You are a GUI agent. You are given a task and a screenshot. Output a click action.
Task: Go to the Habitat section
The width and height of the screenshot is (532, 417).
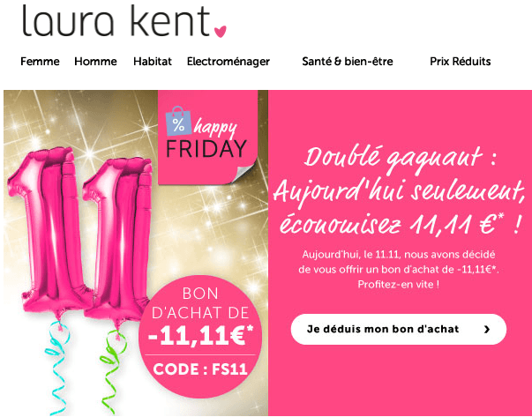pyautogui.click(x=153, y=62)
